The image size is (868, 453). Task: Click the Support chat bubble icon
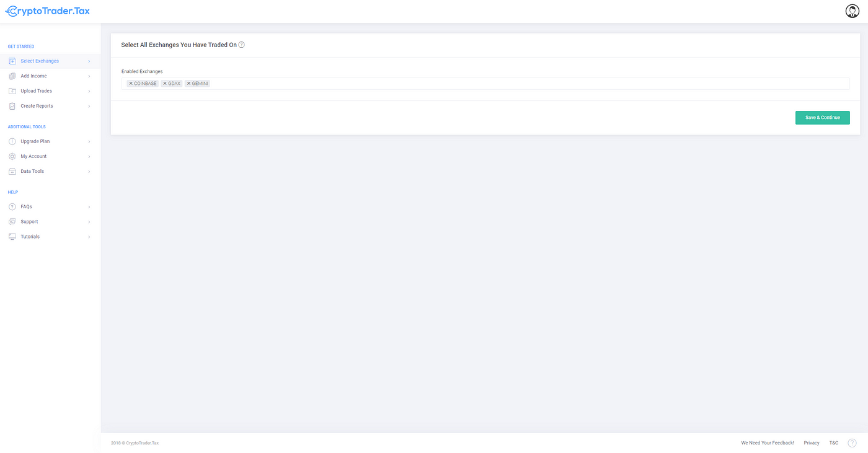point(12,221)
